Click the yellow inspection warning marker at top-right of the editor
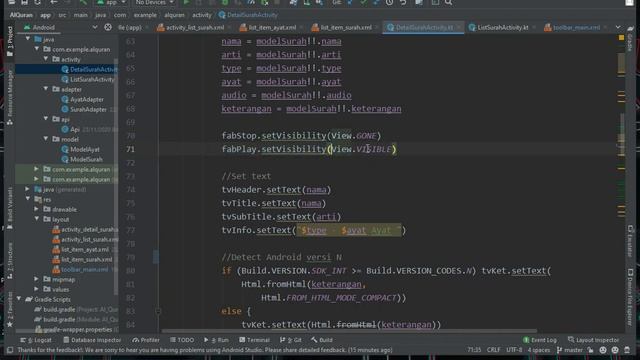This screenshot has height=360, width=640. [621, 38]
